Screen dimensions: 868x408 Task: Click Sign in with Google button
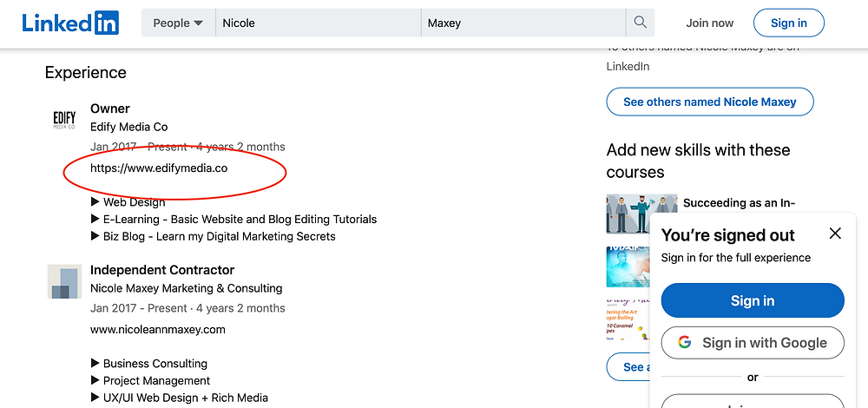click(x=753, y=343)
